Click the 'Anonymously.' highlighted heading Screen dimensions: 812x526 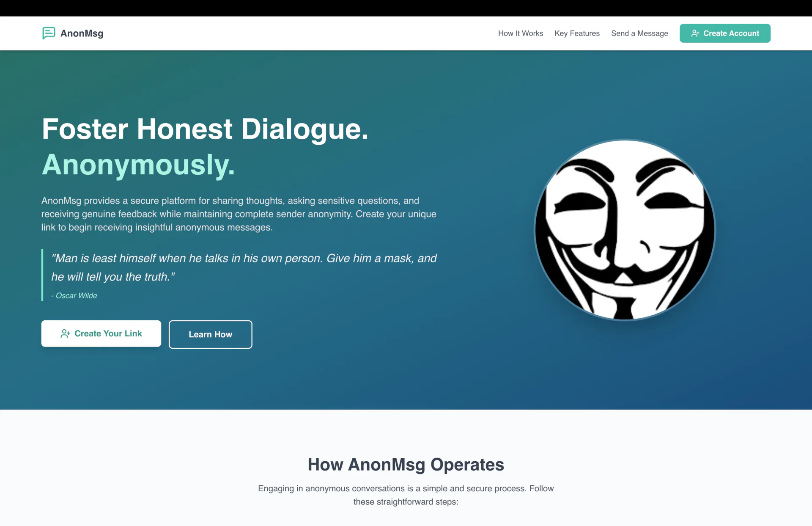point(138,165)
